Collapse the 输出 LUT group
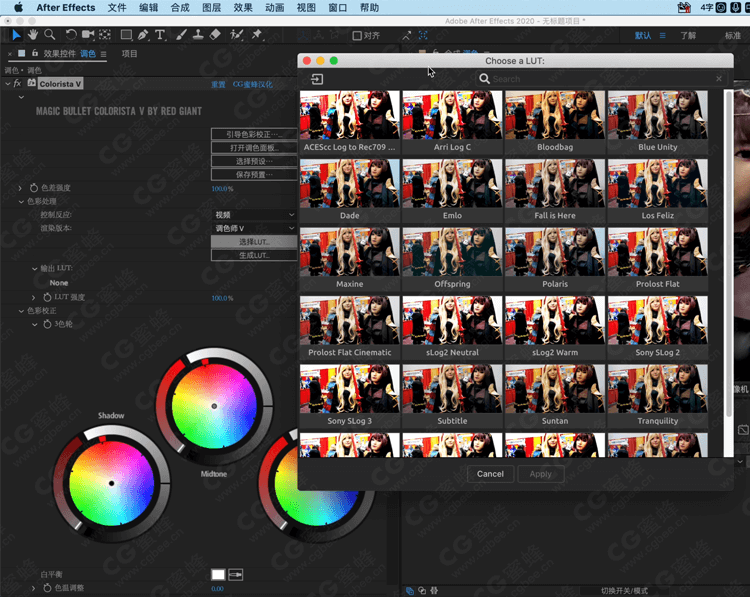This screenshot has height=611, width=750. pos(34,269)
